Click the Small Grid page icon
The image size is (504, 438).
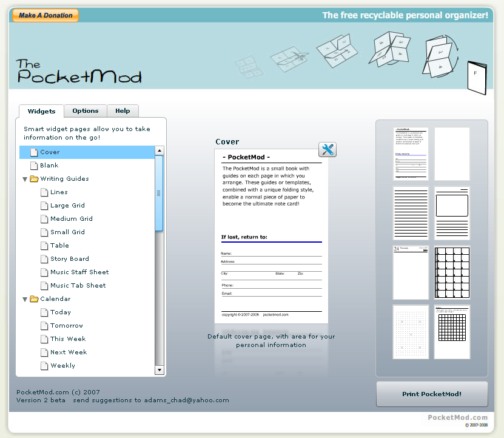point(44,232)
